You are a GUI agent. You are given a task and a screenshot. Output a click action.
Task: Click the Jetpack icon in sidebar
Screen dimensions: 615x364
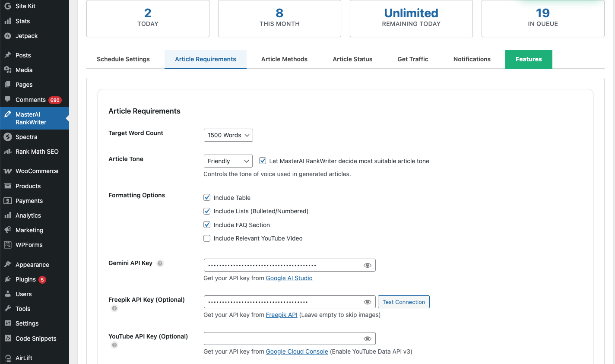[x=8, y=36]
